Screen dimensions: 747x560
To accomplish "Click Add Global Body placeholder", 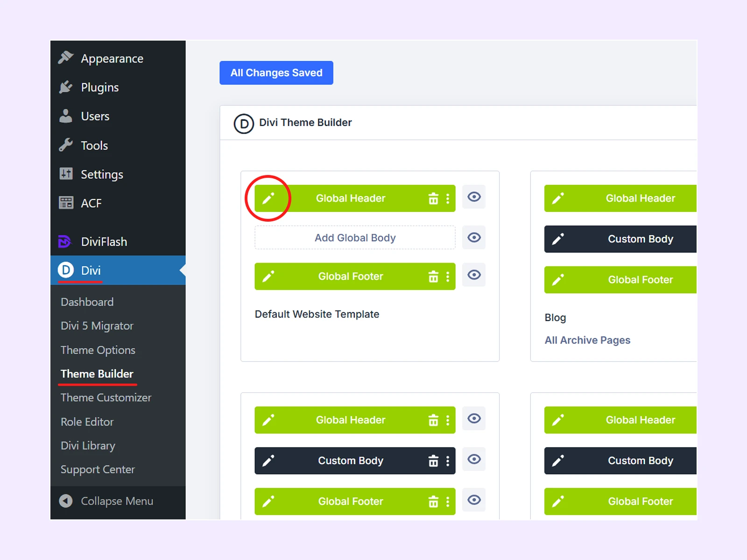I will [x=355, y=238].
